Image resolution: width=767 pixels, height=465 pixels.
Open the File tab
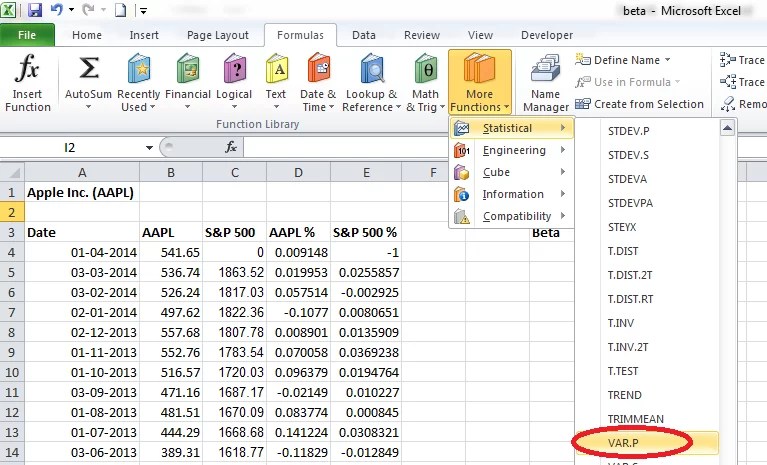(27, 35)
